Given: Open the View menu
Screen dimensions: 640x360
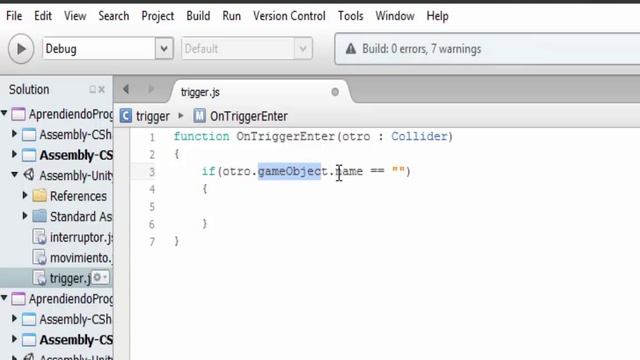Looking at the screenshot, I should tap(75, 16).
